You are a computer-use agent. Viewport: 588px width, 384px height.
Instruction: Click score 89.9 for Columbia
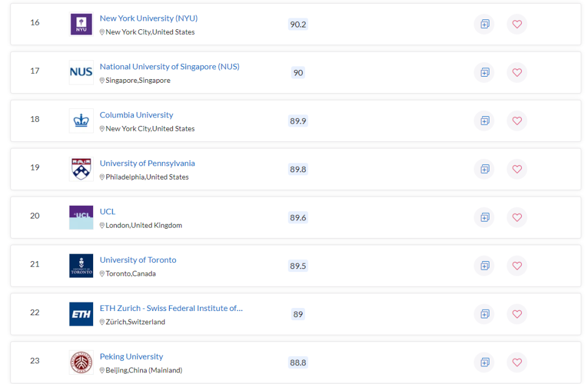pos(298,121)
